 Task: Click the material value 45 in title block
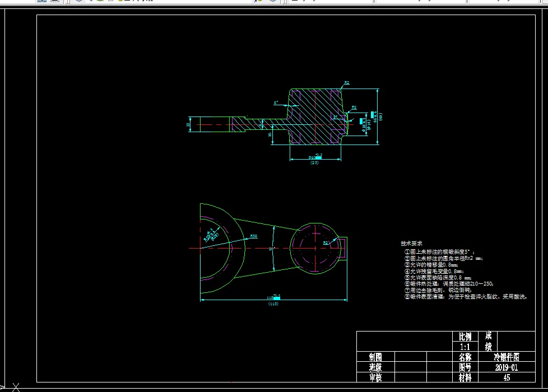coord(507,377)
